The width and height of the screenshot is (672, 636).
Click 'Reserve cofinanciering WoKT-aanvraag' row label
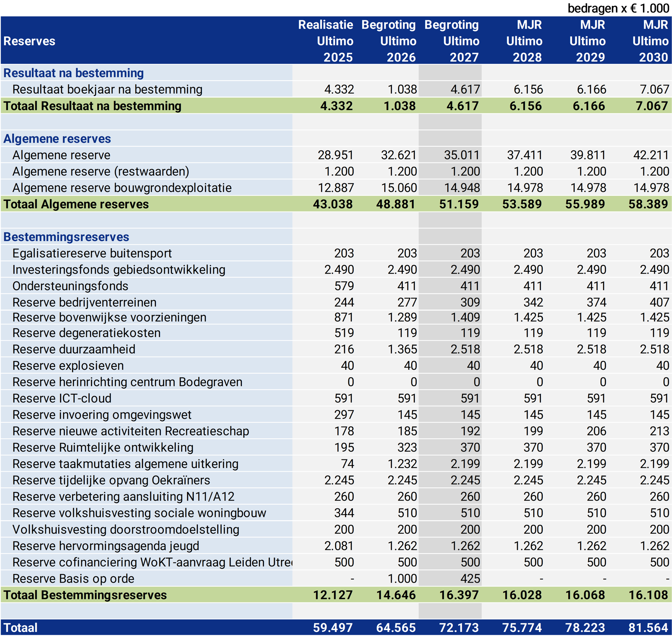pyautogui.click(x=152, y=562)
